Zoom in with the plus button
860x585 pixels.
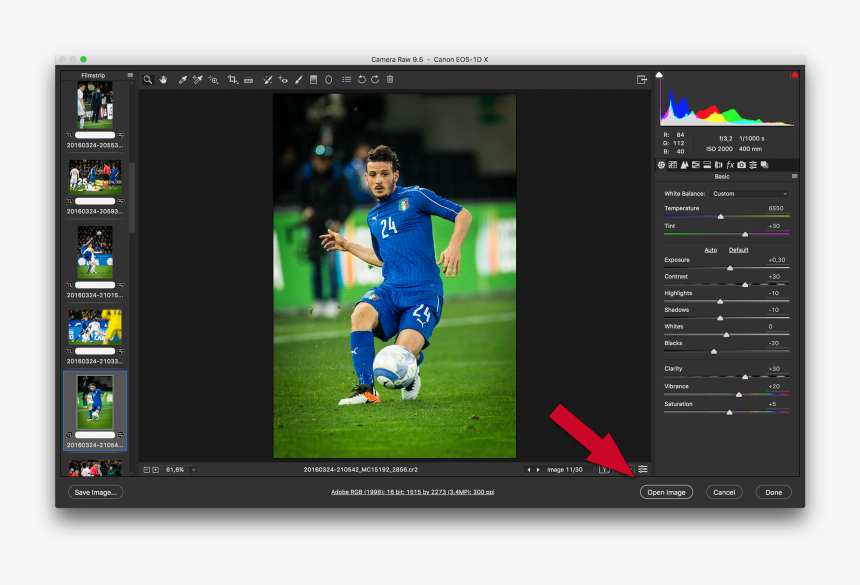[156, 470]
